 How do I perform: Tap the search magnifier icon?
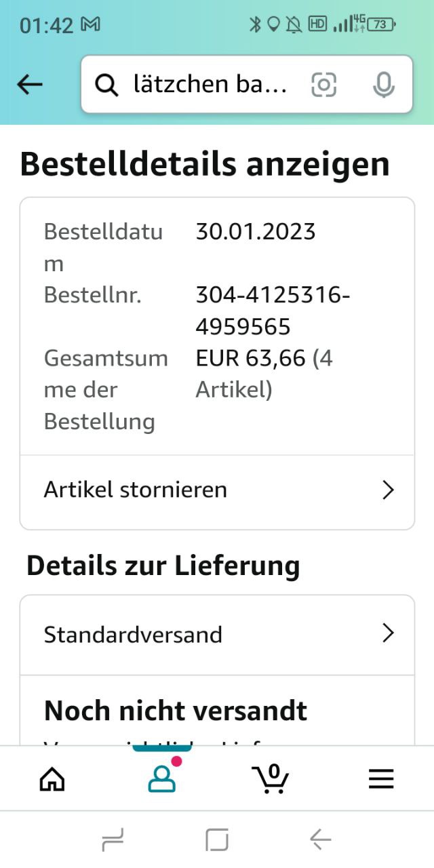[106, 85]
